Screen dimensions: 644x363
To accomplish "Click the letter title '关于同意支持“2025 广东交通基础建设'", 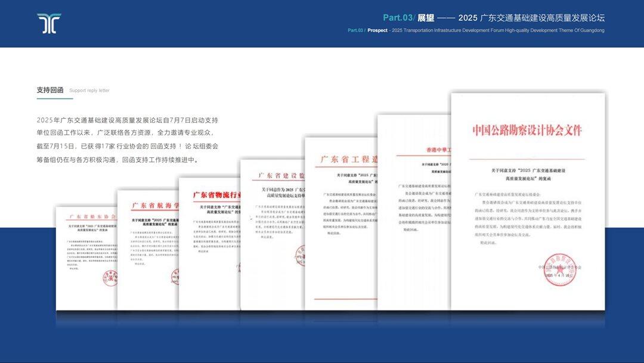I will pos(528,170).
